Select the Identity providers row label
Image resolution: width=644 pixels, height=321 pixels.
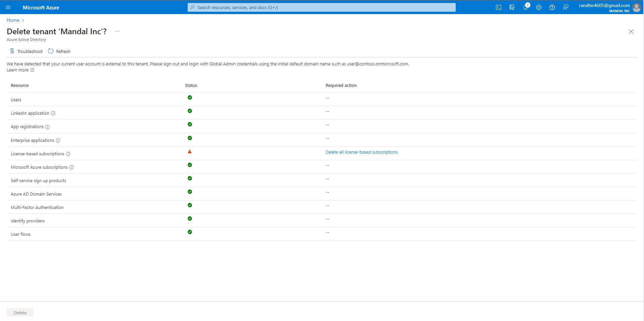pyautogui.click(x=27, y=221)
